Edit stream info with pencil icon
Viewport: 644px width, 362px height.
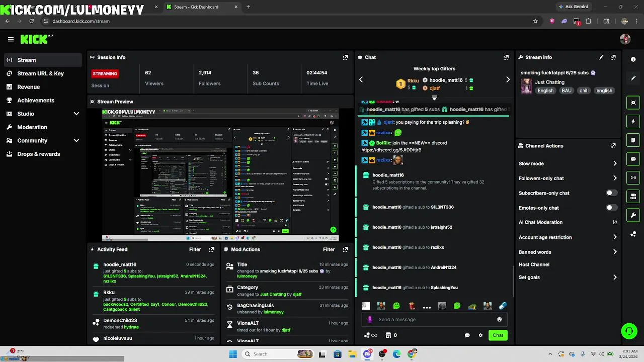[x=601, y=57]
